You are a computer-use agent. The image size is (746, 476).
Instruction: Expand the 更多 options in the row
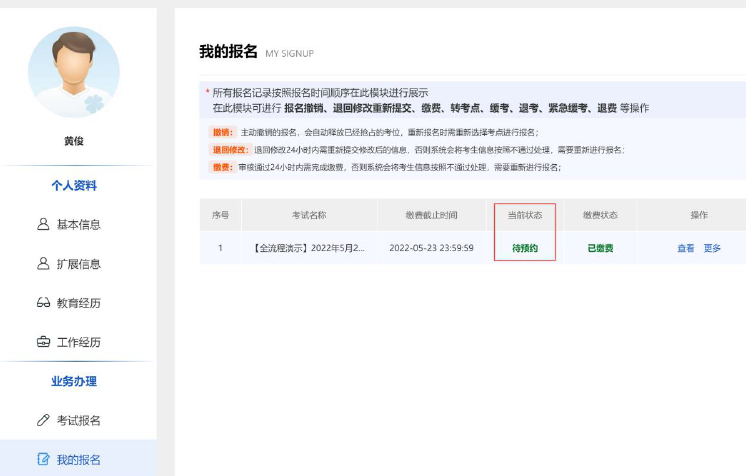712,248
